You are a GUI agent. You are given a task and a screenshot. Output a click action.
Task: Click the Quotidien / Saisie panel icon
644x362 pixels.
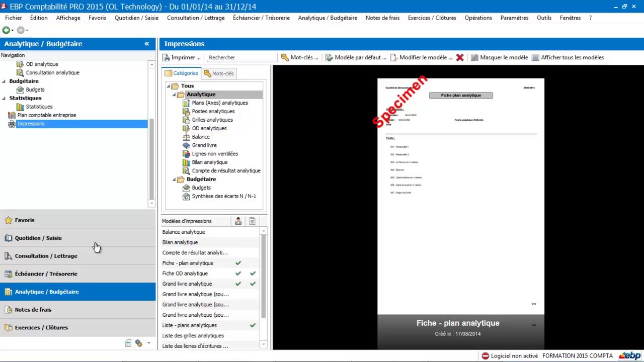(8, 238)
